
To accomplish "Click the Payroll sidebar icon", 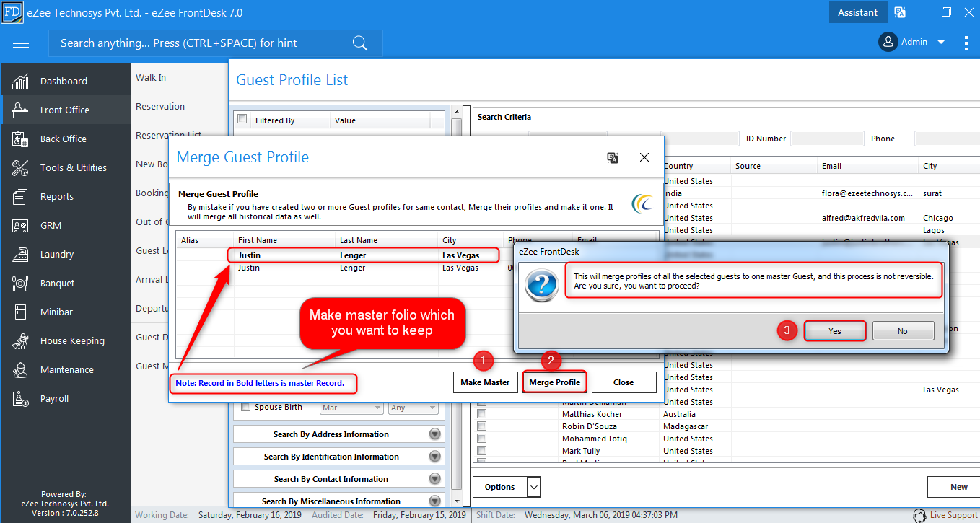I will [x=20, y=399].
